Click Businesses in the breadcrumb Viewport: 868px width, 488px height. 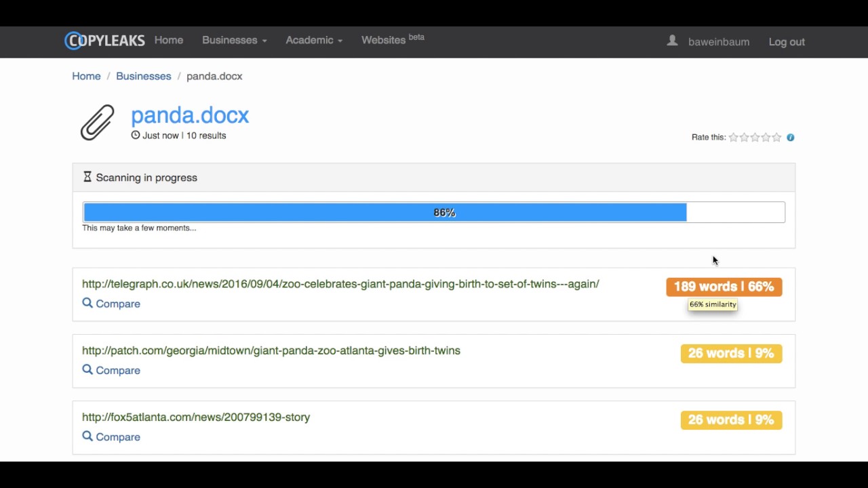[x=144, y=76]
